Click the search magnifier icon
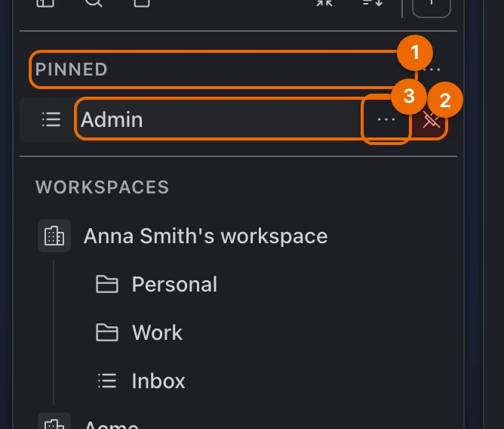 [94, 2]
